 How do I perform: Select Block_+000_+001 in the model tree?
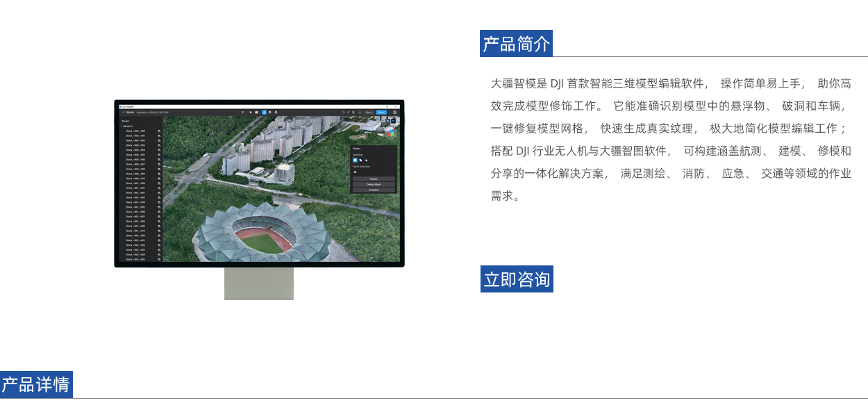click(x=135, y=135)
